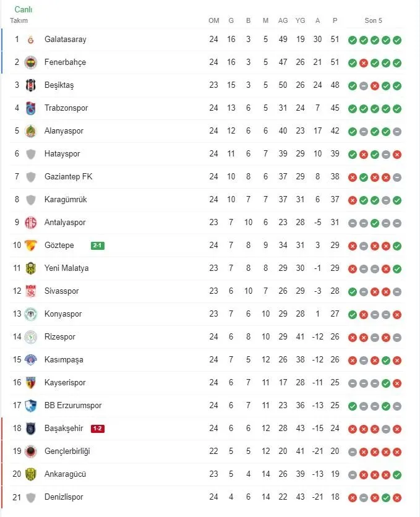
Task: Click the Ankaragücü club crest
Action: (30, 474)
